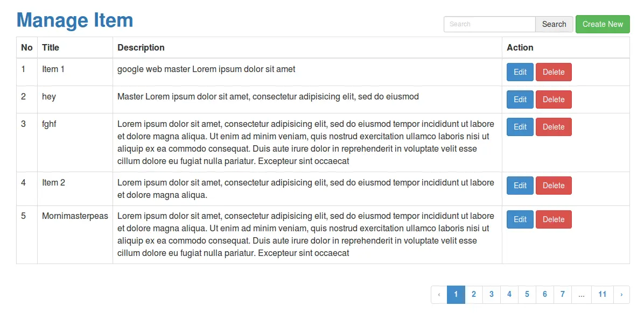
Task: Go to page 3 of results
Action: tap(492, 294)
